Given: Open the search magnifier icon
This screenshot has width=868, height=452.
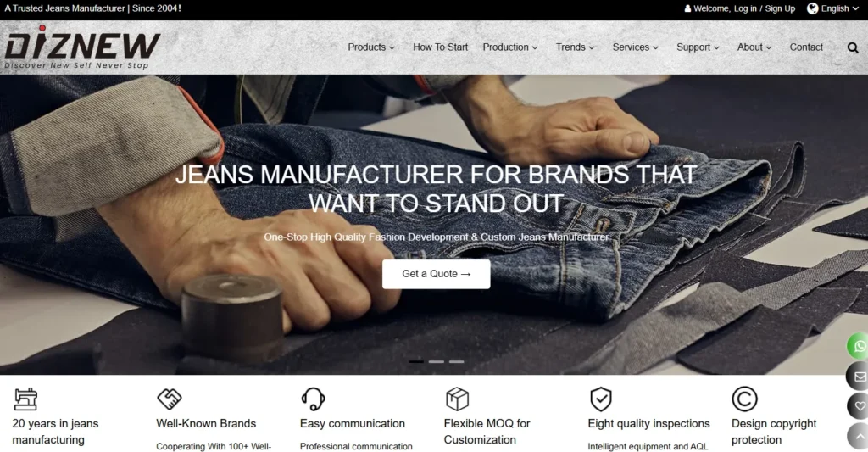Looking at the screenshot, I should click(853, 47).
